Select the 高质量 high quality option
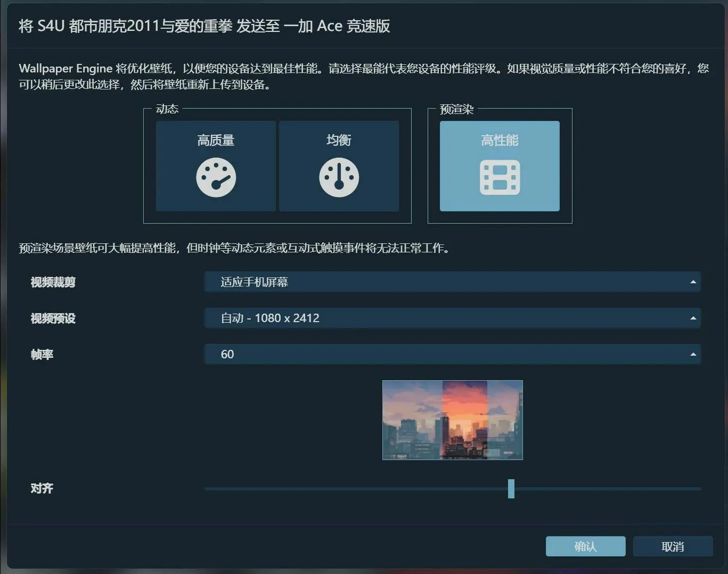728x574 pixels. [216, 166]
